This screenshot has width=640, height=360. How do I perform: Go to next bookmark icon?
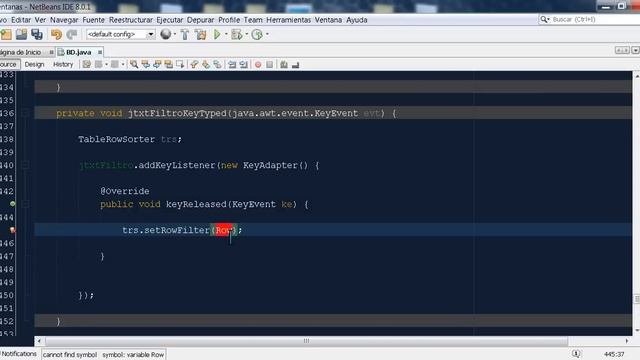coord(205,64)
